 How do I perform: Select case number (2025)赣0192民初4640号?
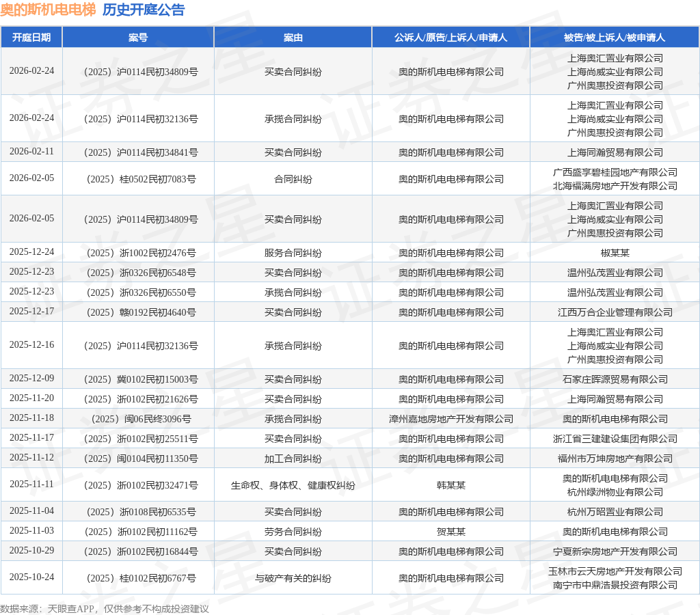(x=141, y=312)
